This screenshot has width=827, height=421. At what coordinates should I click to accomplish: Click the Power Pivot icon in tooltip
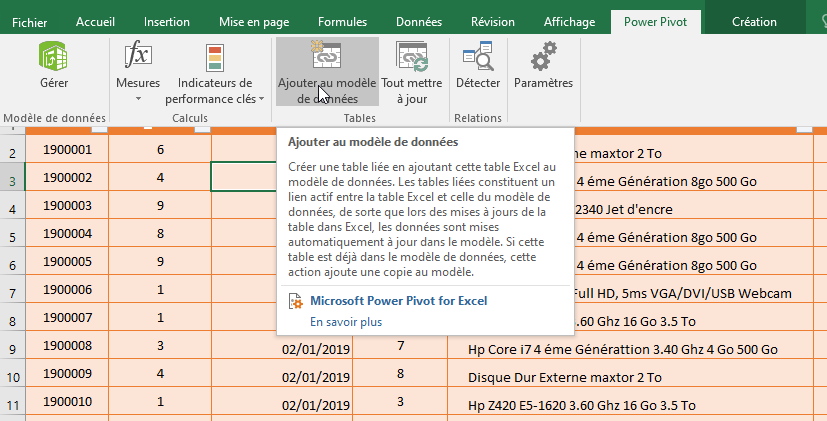point(296,302)
